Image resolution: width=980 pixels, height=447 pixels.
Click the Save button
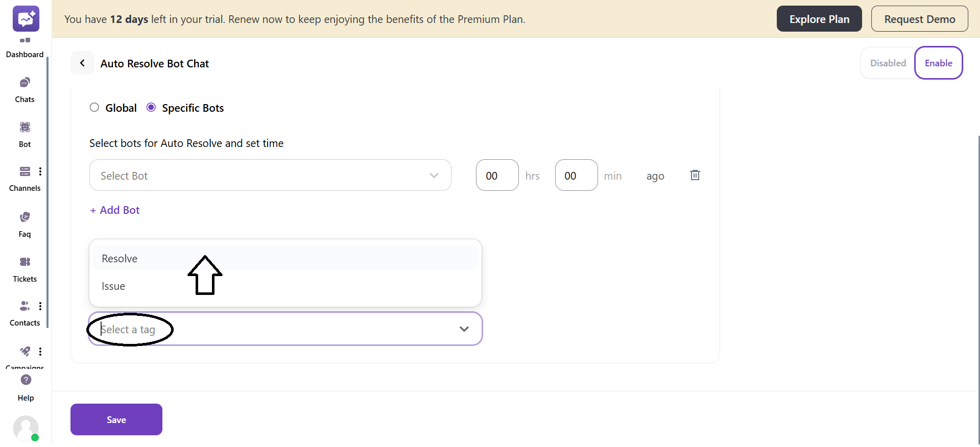tap(116, 419)
